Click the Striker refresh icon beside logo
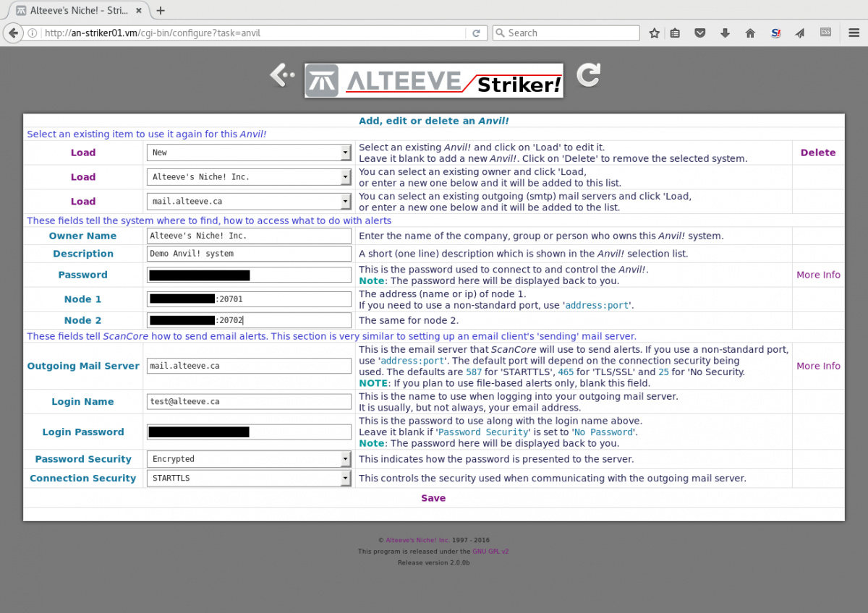868x613 pixels. click(588, 75)
